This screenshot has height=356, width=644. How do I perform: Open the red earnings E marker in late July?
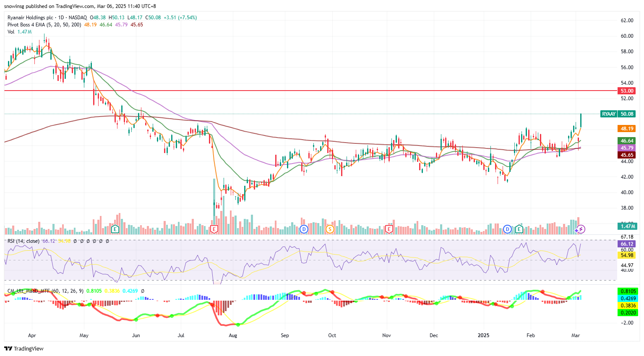coord(214,229)
